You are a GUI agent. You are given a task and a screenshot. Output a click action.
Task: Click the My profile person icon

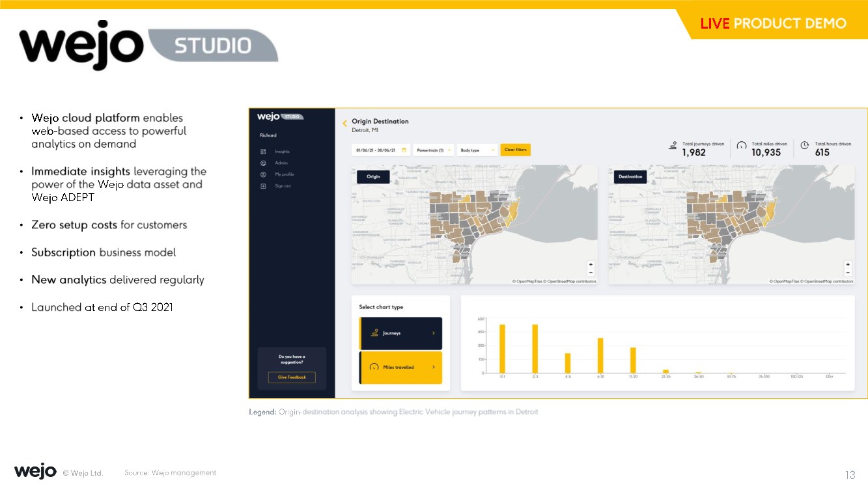263,174
